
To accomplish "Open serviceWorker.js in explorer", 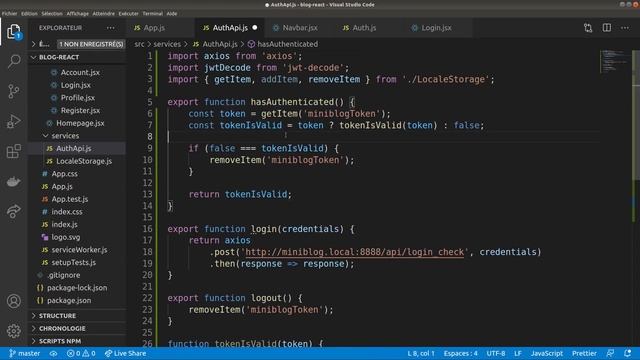I will click(79, 250).
